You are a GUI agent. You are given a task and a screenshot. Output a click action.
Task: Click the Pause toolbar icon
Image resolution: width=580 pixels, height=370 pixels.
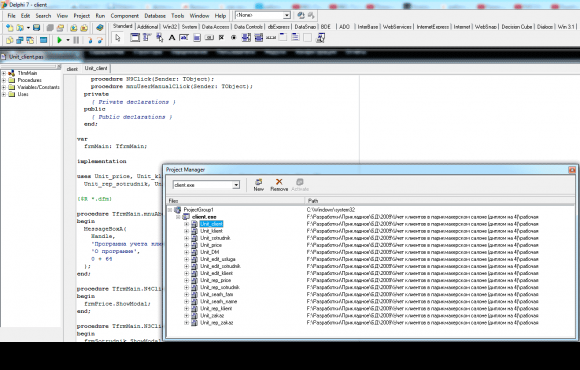[x=76, y=40]
